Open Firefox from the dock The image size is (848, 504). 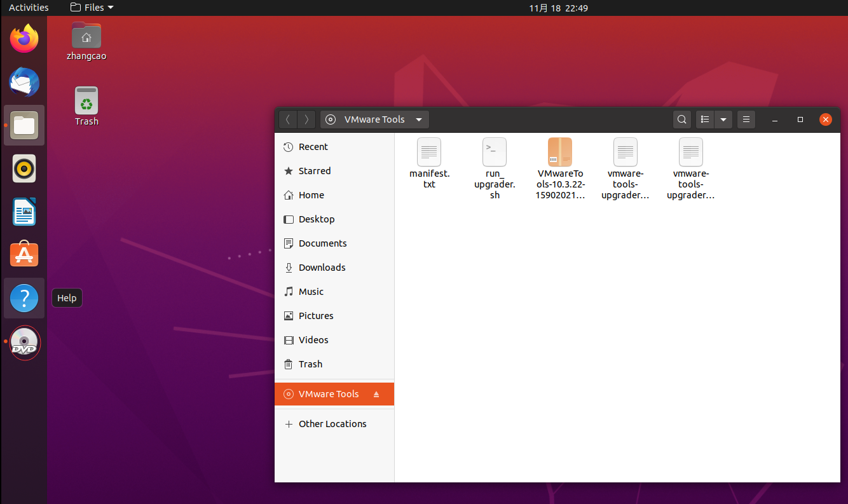click(24, 39)
